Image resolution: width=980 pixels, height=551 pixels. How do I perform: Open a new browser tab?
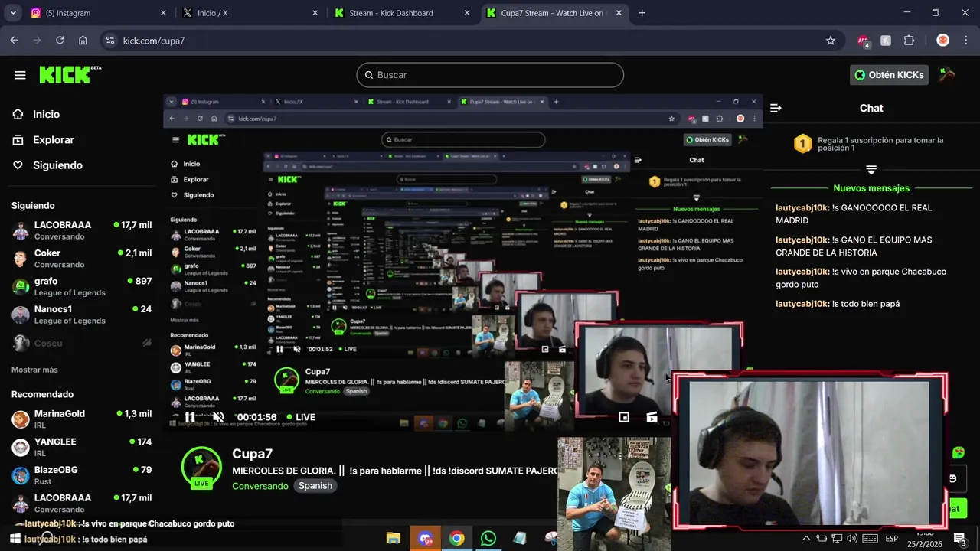click(x=642, y=13)
